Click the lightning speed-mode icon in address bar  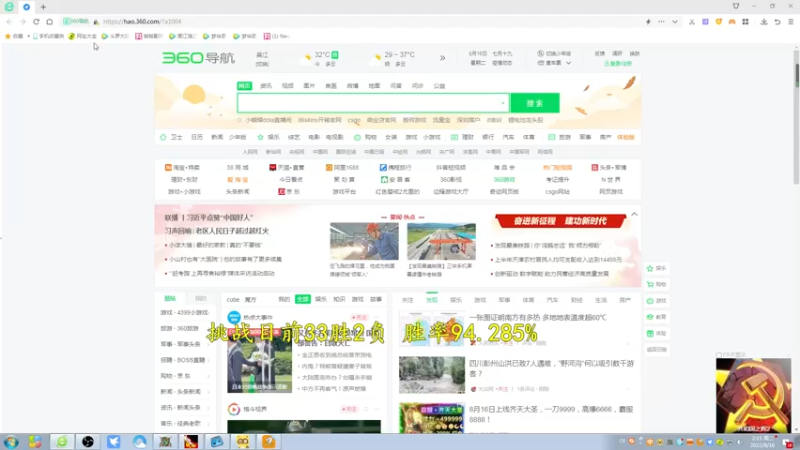[x=648, y=21]
